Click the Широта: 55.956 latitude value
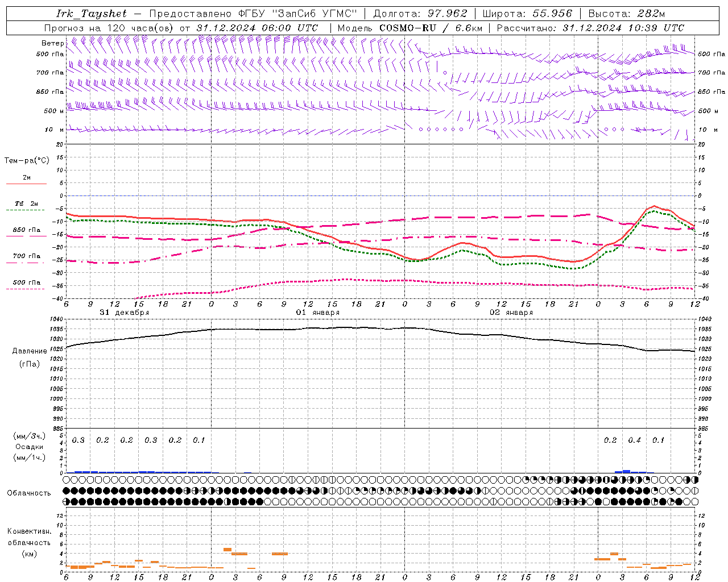The width and height of the screenshot is (728, 582). click(x=527, y=14)
